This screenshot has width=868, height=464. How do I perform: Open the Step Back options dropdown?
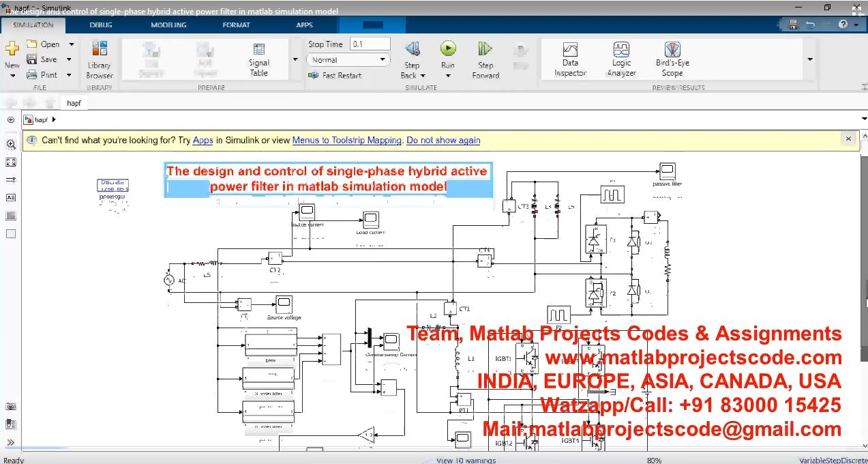click(423, 76)
